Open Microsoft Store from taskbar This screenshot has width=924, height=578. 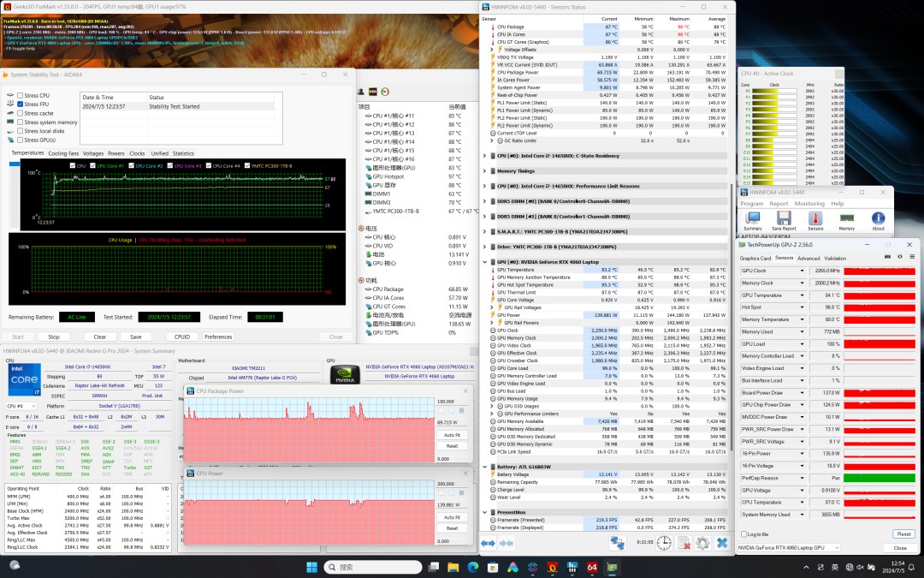493,568
